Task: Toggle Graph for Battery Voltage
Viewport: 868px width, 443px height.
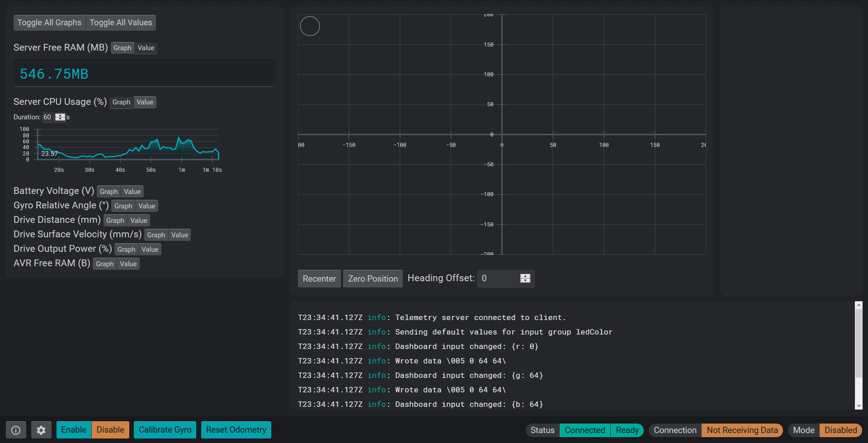Action: [108, 192]
